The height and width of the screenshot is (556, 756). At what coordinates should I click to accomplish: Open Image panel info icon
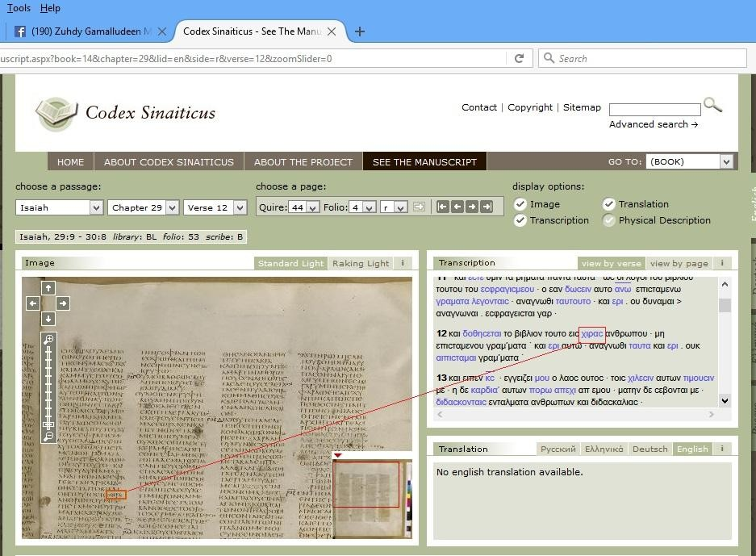(x=403, y=263)
